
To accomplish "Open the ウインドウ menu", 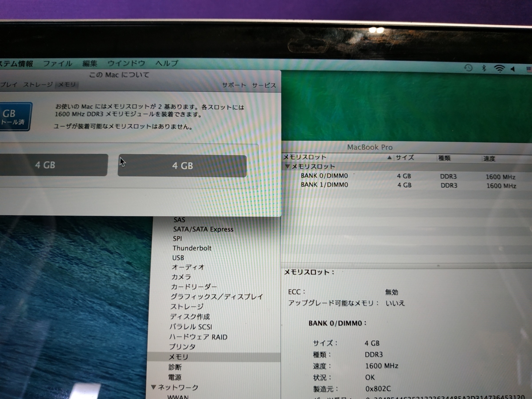I will point(126,63).
